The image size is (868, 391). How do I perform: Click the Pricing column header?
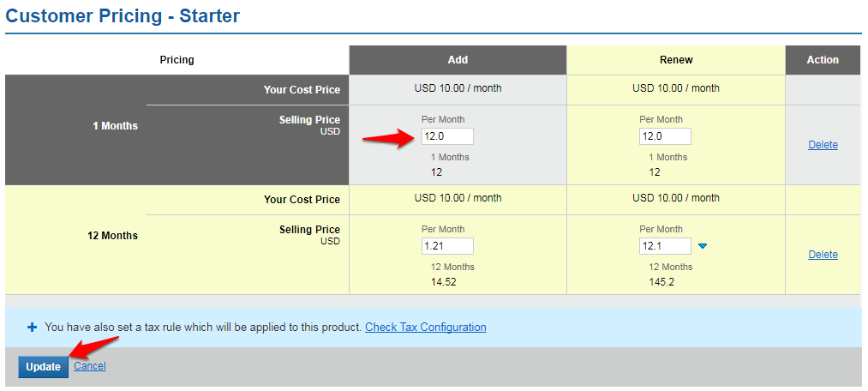point(177,60)
